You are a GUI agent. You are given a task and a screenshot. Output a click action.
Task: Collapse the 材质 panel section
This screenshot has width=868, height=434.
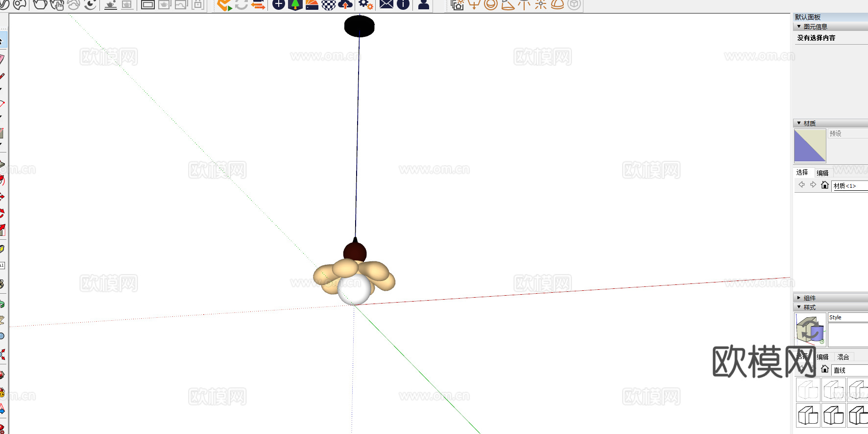799,123
